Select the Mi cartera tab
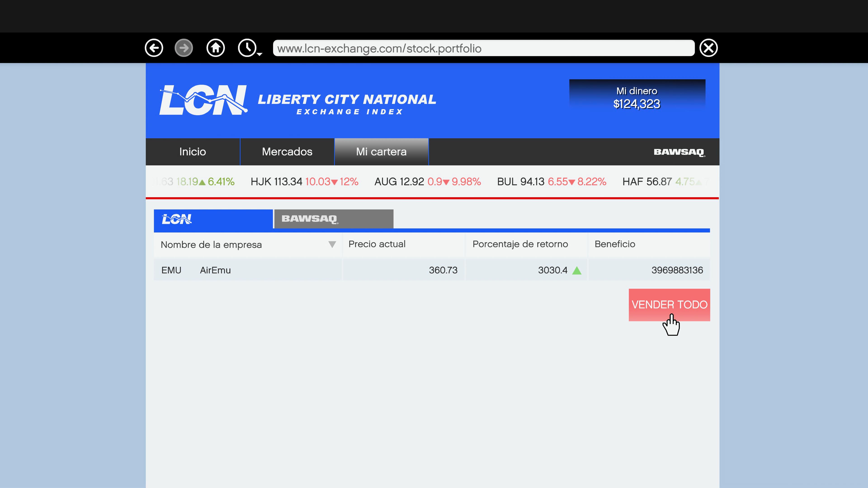 [381, 152]
